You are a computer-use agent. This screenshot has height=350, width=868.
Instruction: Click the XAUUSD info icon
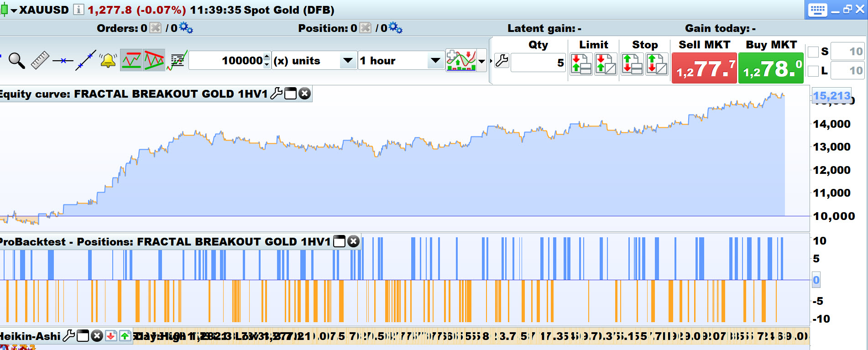click(78, 10)
